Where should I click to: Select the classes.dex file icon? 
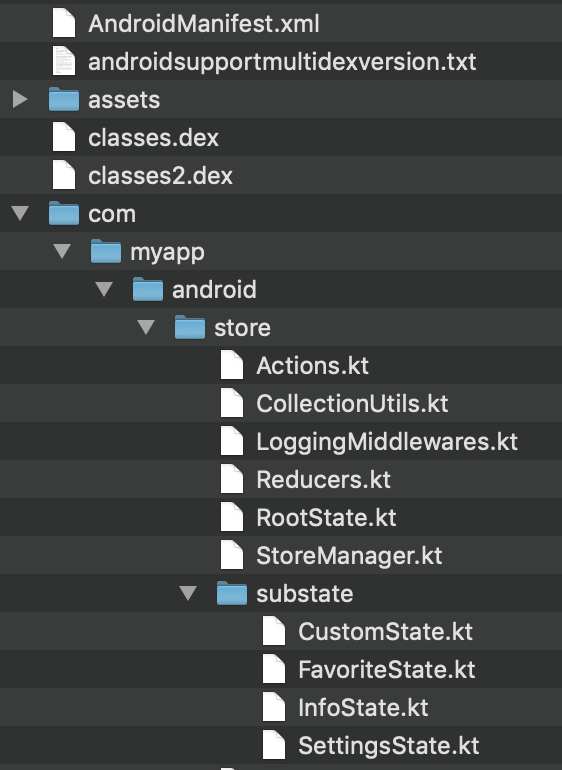point(64,138)
